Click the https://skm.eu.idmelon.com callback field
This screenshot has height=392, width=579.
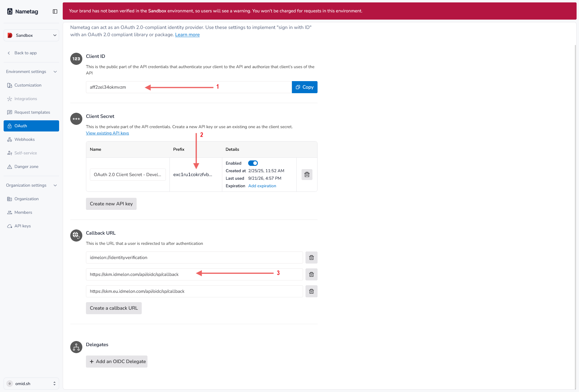195,291
